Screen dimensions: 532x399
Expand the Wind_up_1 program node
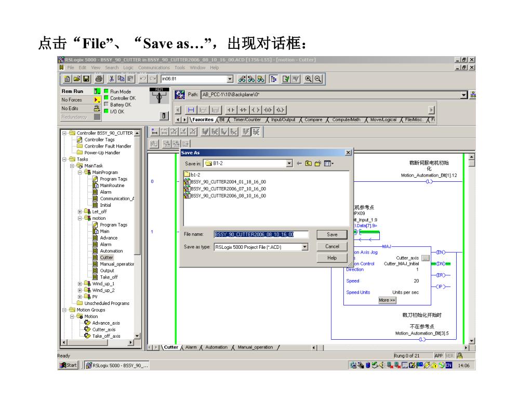[x=79, y=284]
